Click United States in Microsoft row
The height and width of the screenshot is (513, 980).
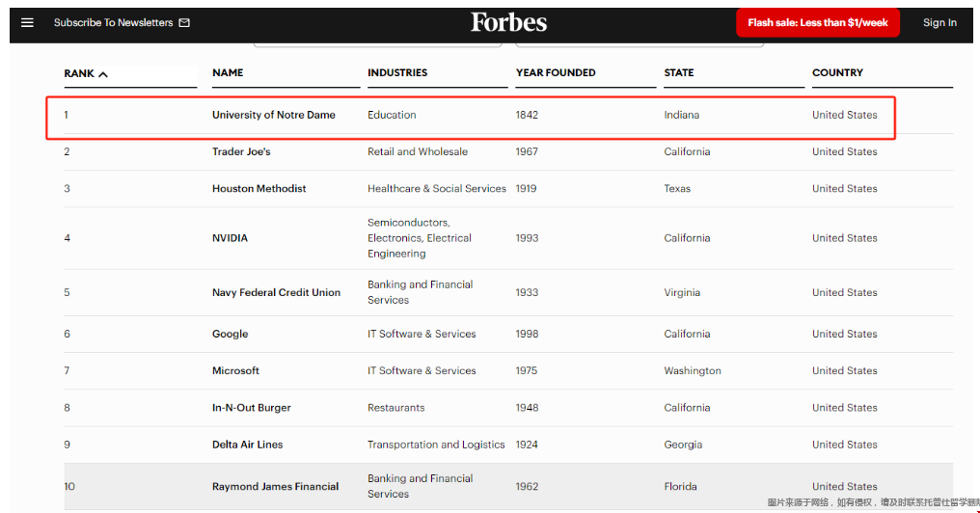click(844, 370)
